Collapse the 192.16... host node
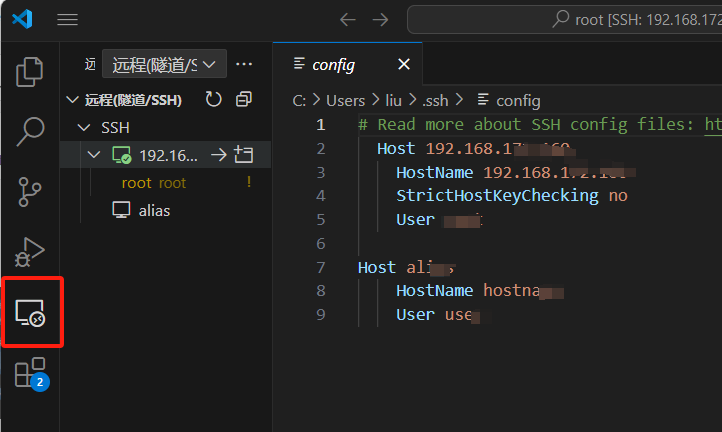This screenshot has width=722, height=432. [94, 155]
